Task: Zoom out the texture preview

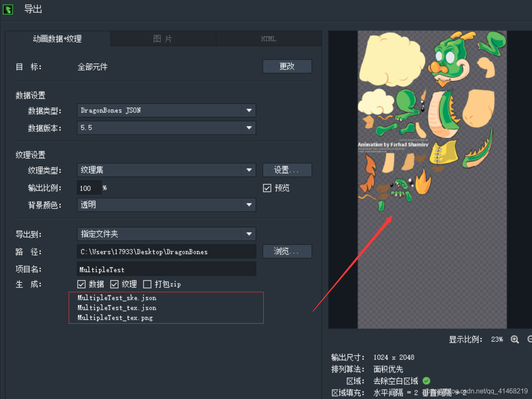Action: coord(530,339)
